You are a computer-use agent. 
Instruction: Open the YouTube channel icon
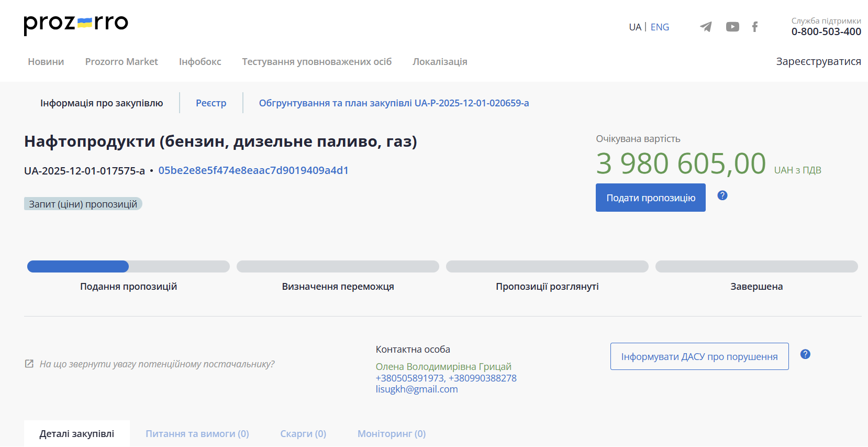click(x=732, y=27)
